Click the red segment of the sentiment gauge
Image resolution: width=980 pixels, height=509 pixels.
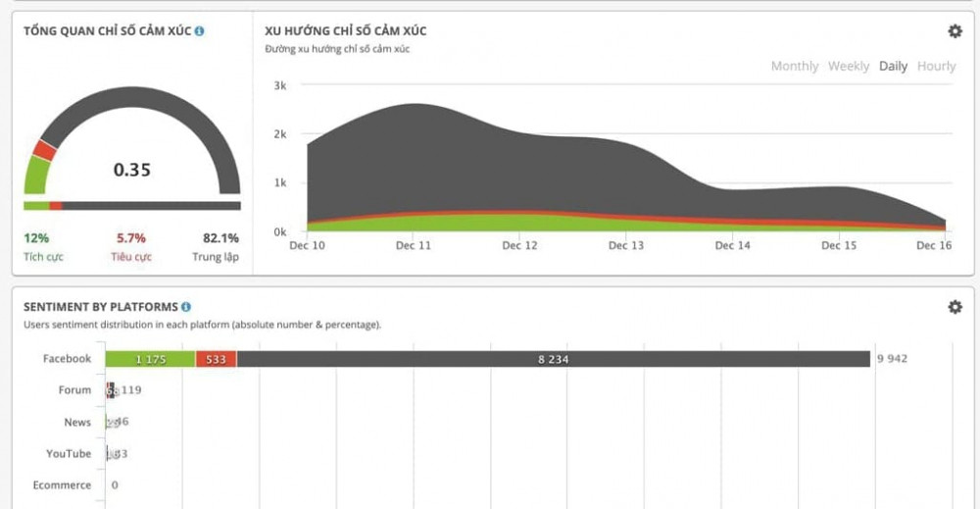point(43,150)
